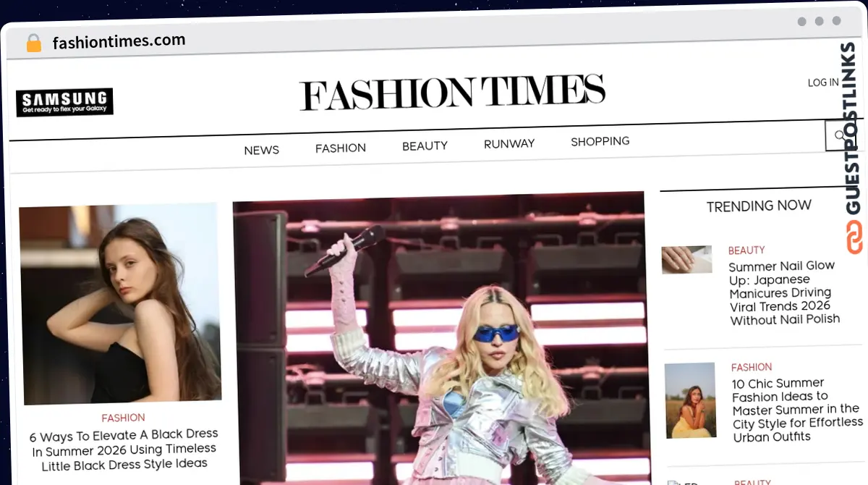Click the nail manicure thumbnail
The width and height of the screenshot is (868, 485).
pyautogui.click(x=687, y=260)
